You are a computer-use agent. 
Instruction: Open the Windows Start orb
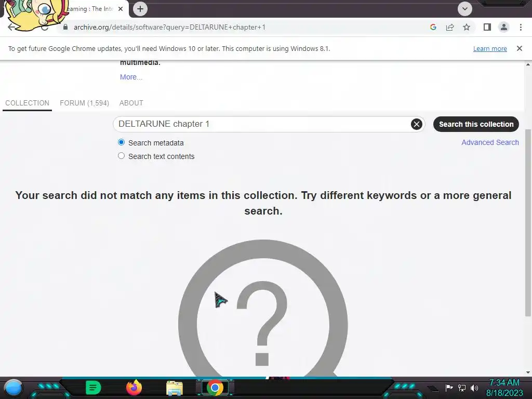click(x=14, y=388)
